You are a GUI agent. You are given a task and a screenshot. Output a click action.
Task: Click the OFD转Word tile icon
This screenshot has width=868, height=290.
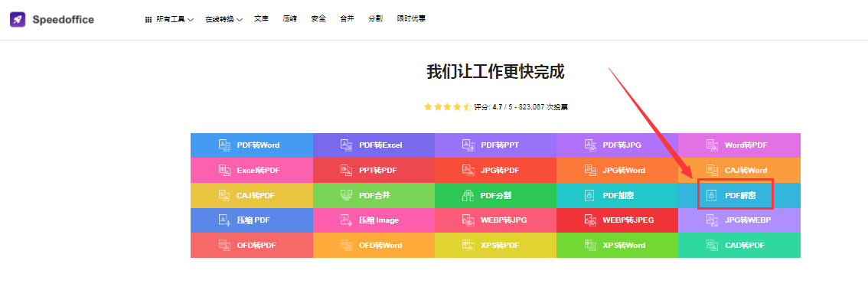tap(346, 245)
